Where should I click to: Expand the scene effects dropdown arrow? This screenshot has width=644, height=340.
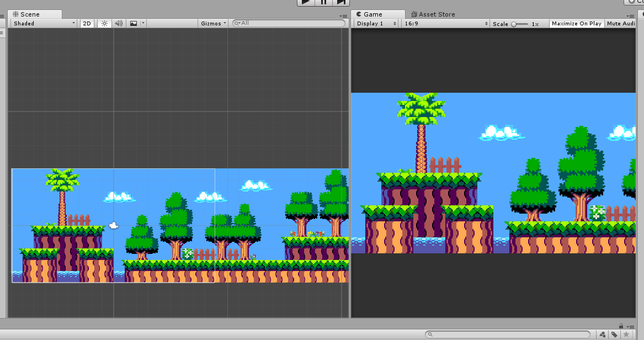[x=143, y=23]
